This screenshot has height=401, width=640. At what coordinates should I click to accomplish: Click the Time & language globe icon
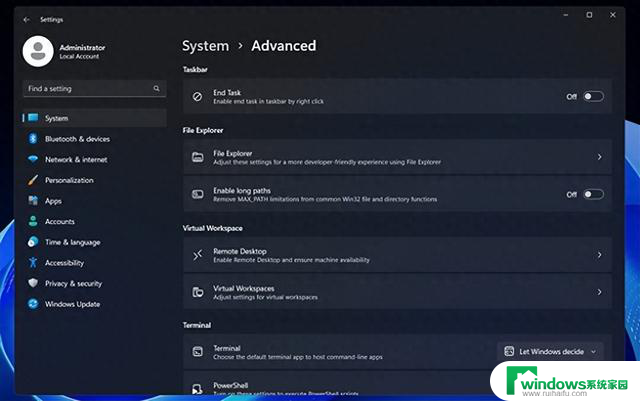tap(33, 242)
